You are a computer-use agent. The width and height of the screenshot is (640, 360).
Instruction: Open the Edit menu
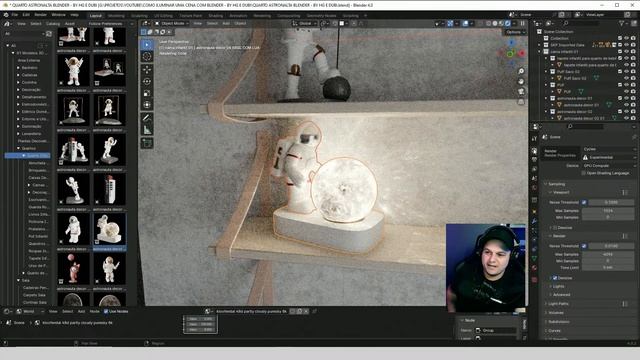pos(26,15)
